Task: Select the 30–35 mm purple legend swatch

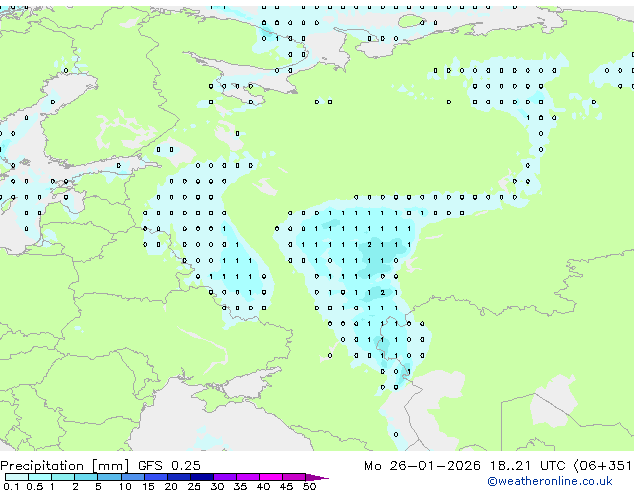Action: [224, 477]
